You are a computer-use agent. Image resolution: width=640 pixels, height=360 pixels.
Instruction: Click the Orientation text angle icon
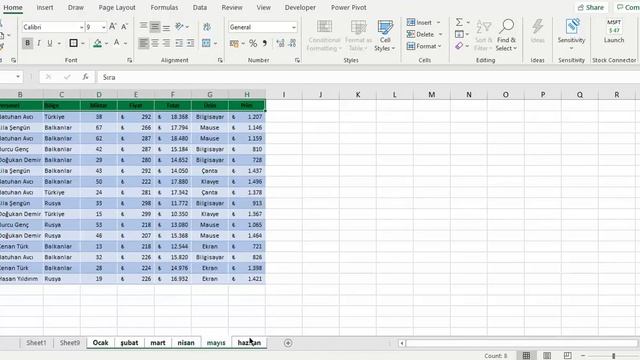[179, 27]
